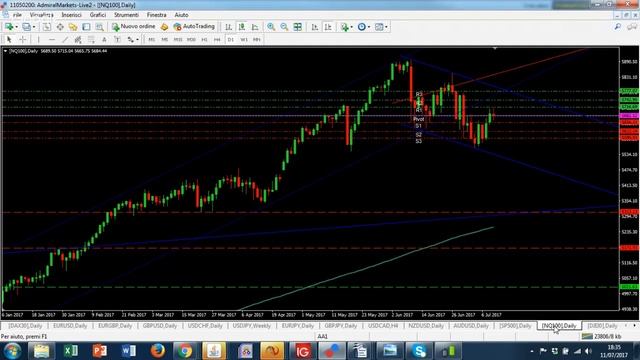The image size is (640, 360).
Task: Switch to the USDJPY,Weekly chart tab
Action: [252, 326]
